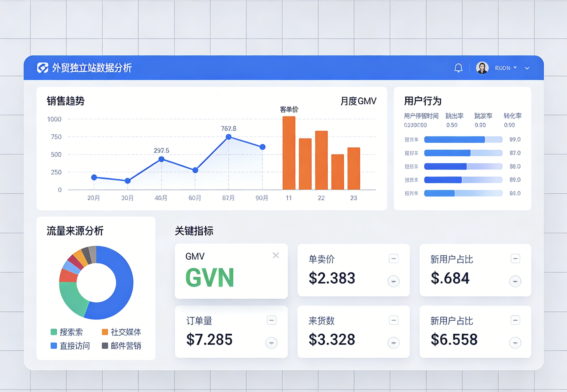Click the 跳出率 metric heading
The height and width of the screenshot is (392, 567).
coord(455,116)
